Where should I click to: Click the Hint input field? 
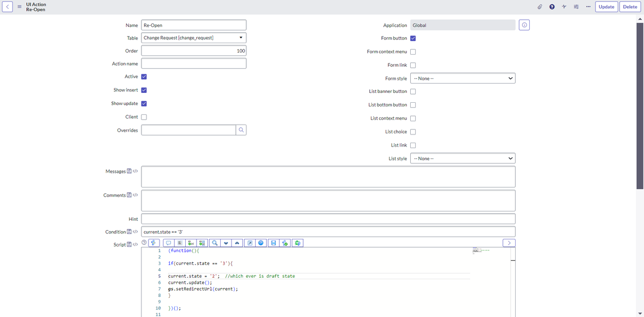[328, 219]
